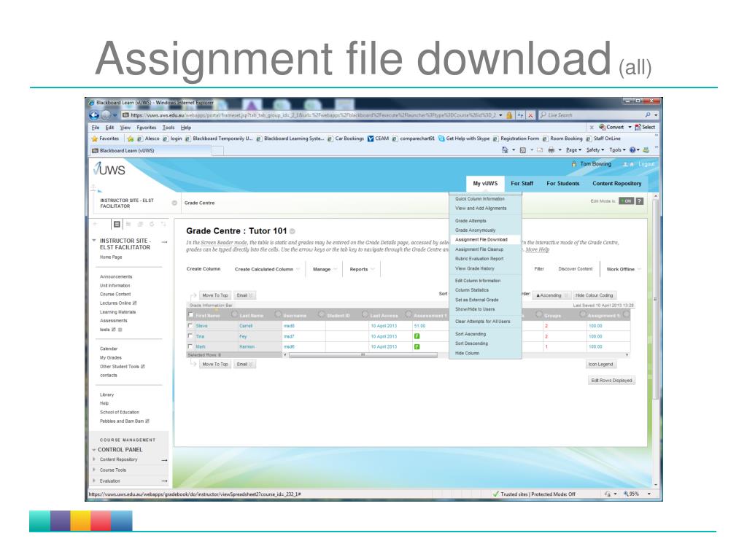The width and height of the screenshot is (747, 560).
Task: Click the green needs-grading icon in Mark's row
Action: coord(417,346)
